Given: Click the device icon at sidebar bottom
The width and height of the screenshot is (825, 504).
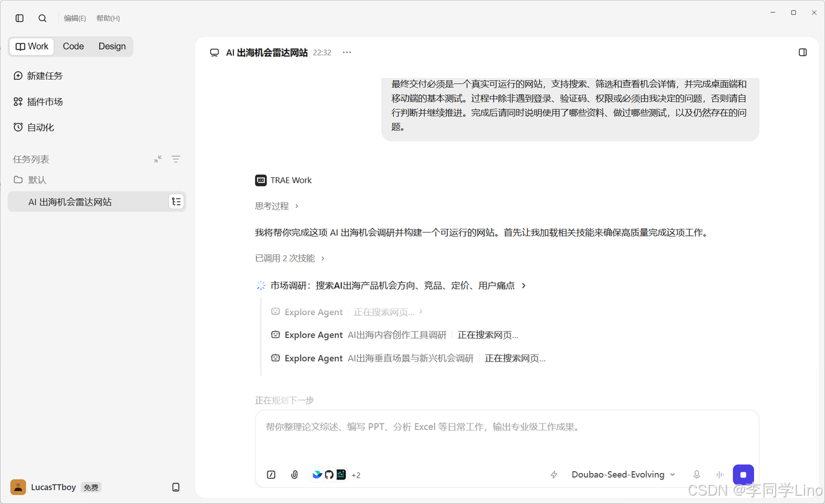Looking at the screenshot, I should pyautogui.click(x=176, y=487).
